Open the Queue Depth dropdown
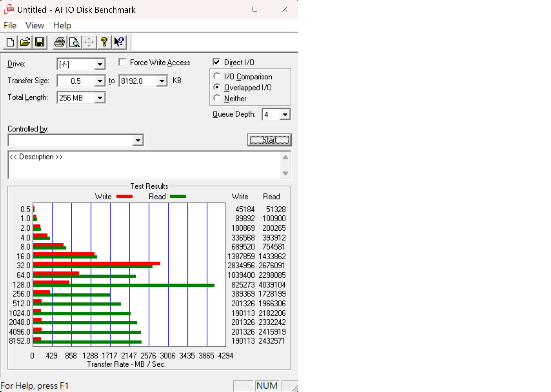 point(285,114)
